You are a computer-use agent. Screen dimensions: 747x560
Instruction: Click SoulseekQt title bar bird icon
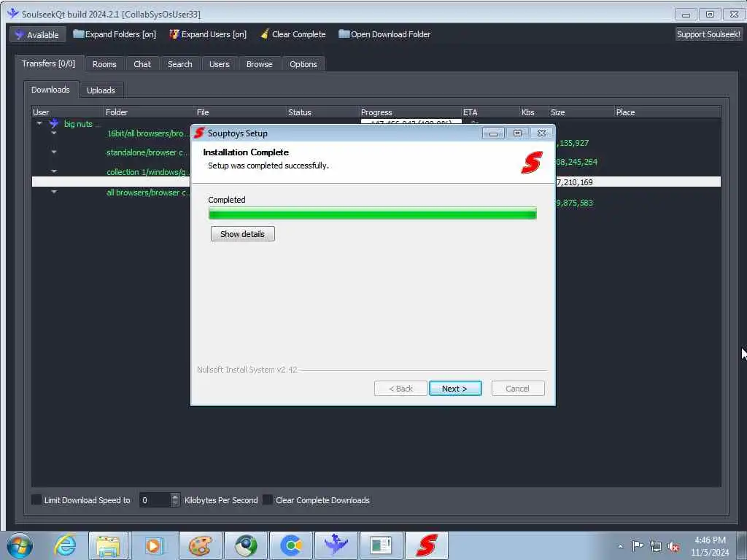pyautogui.click(x=13, y=13)
